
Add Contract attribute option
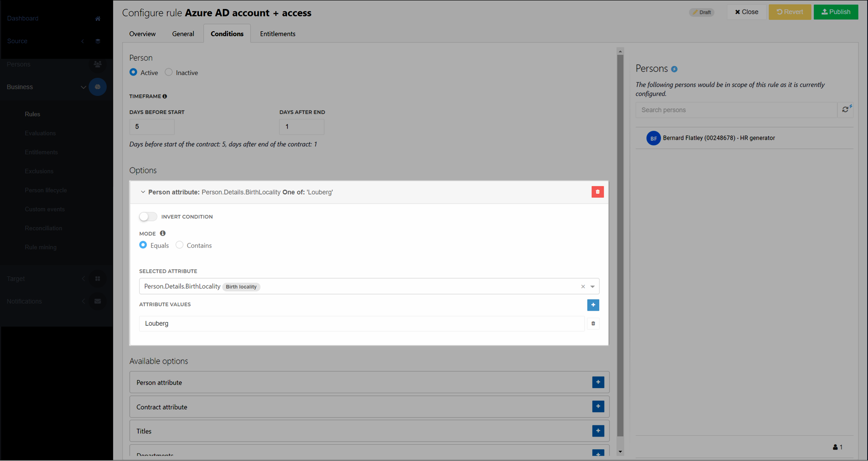pos(598,406)
